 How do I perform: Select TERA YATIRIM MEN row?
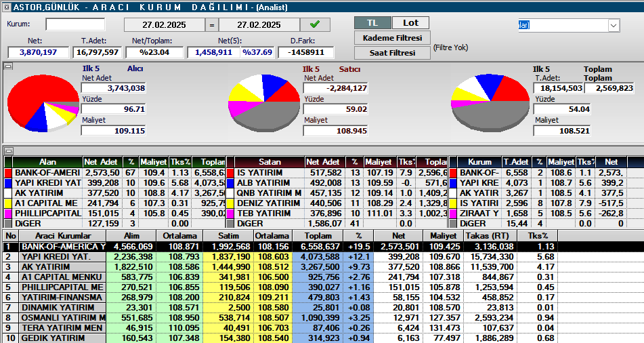pyautogui.click(x=322, y=328)
